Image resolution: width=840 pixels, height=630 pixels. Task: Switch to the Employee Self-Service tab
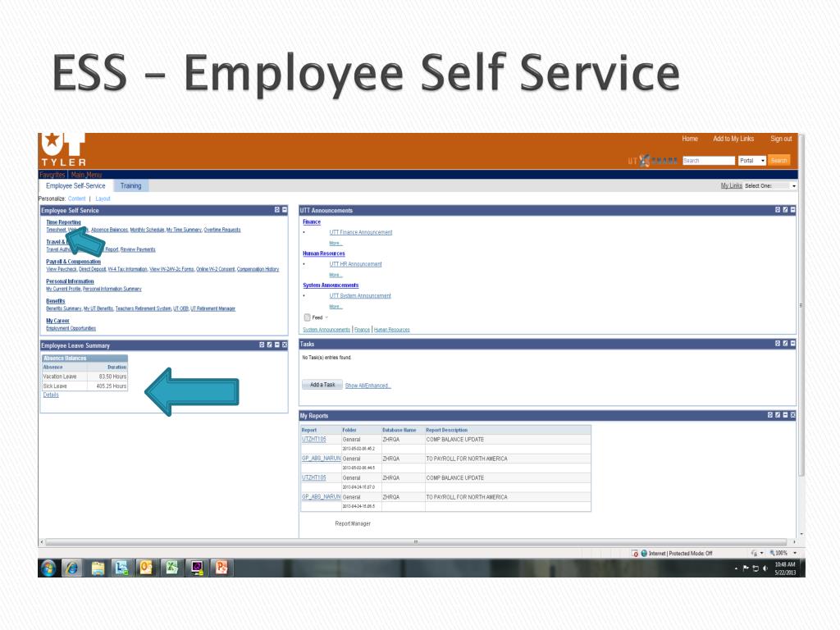75,186
